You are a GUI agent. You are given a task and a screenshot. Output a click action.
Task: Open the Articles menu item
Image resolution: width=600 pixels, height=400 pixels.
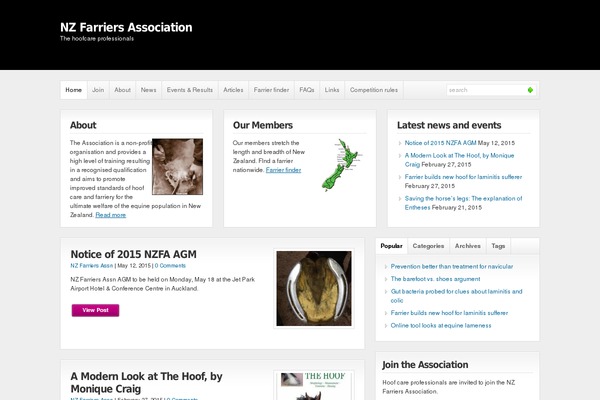233,90
